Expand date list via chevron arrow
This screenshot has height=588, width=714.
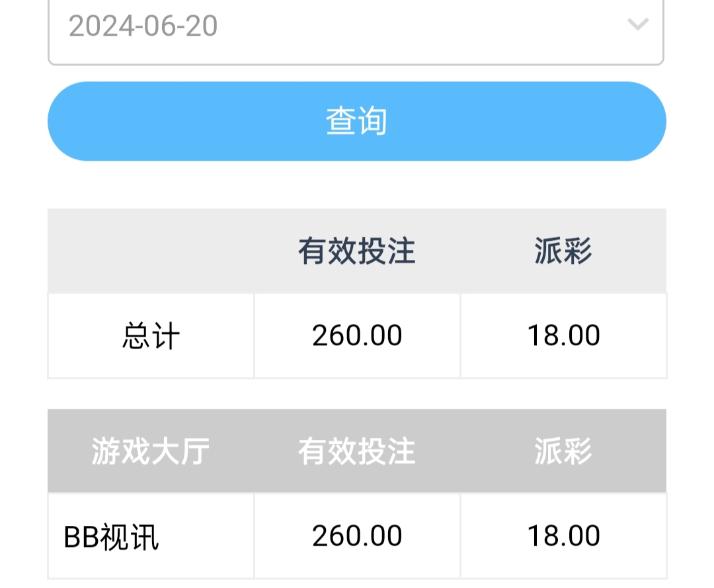click(637, 25)
